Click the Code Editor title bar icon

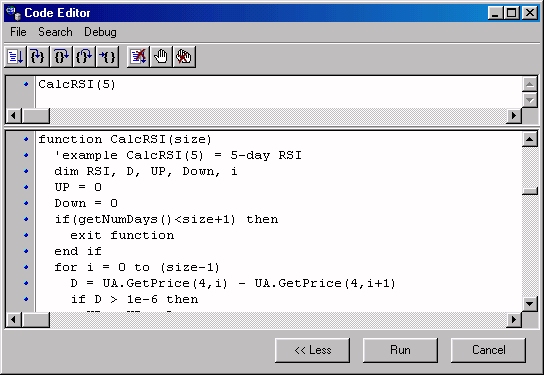pyautogui.click(x=14, y=13)
